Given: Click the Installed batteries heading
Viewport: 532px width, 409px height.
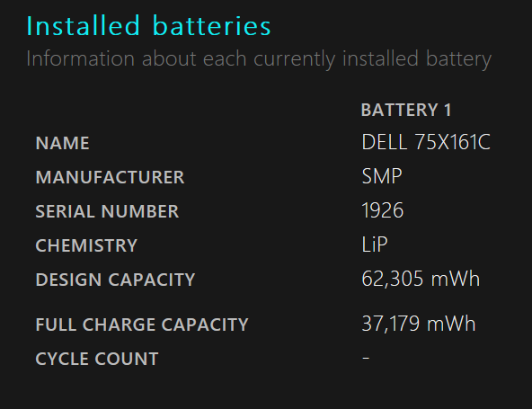Looking at the screenshot, I should (148, 25).
